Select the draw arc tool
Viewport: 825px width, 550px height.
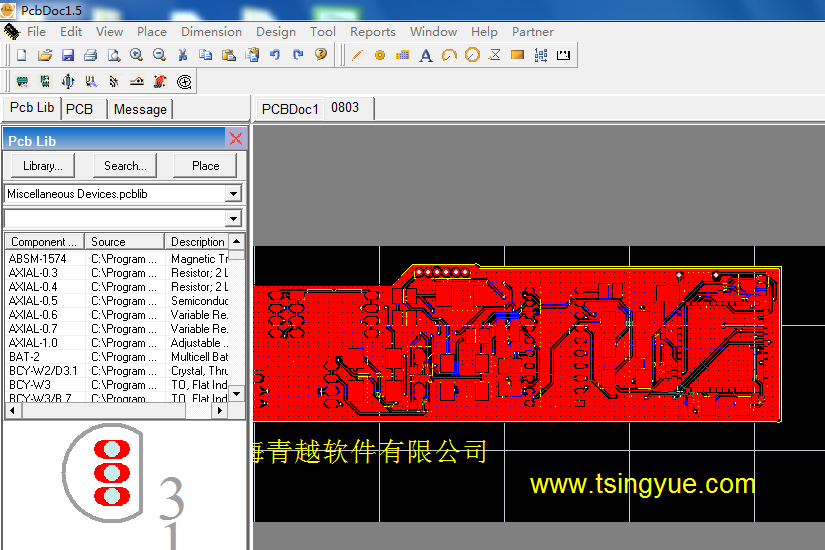click(x=449, y=55)
